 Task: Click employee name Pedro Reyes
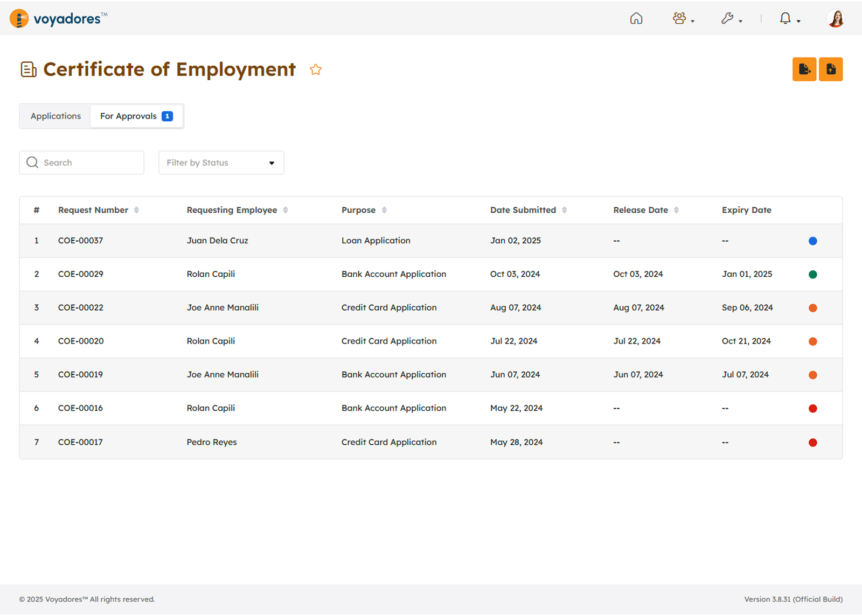(x=212, y=442)
